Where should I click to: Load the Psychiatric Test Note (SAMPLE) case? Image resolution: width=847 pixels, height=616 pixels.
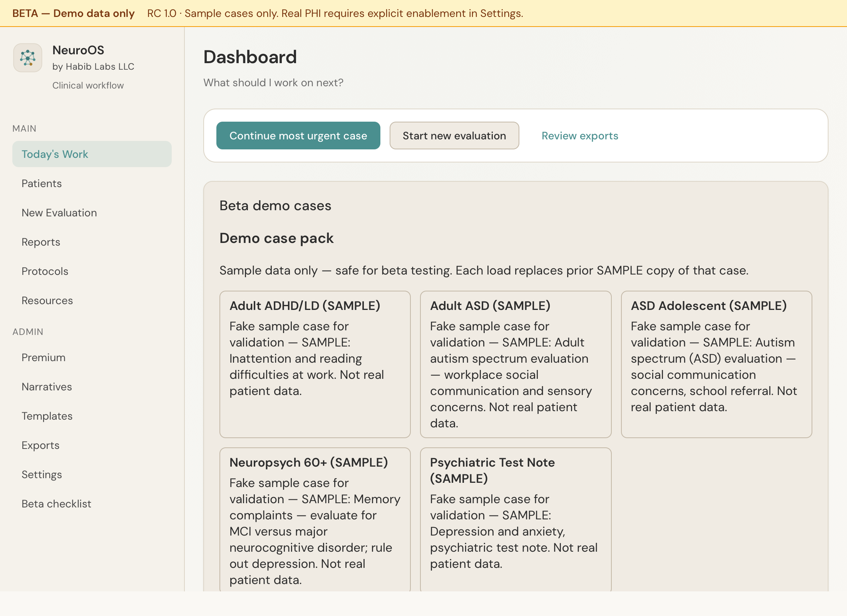point(516,520)
